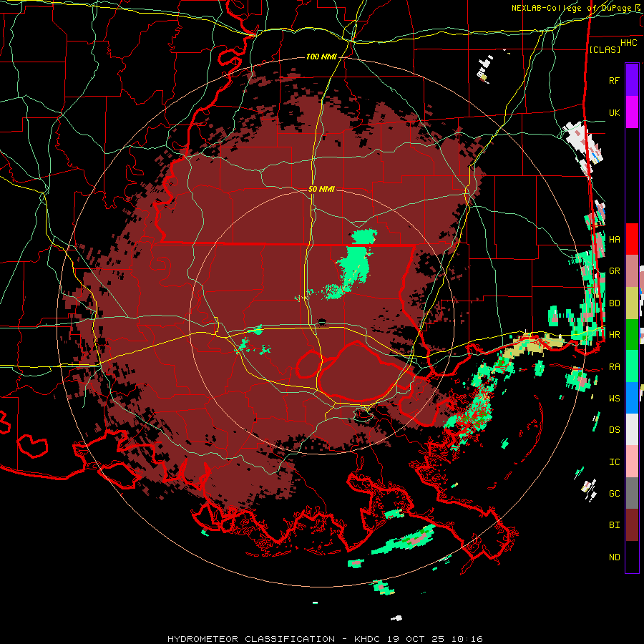Click the HR legend label
The width and height of the screenshot is (644, 644).
point(614,335)
